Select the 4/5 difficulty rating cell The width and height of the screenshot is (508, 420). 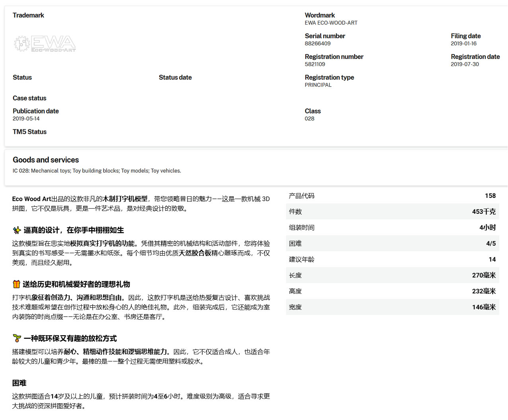(x=490, y=243)
